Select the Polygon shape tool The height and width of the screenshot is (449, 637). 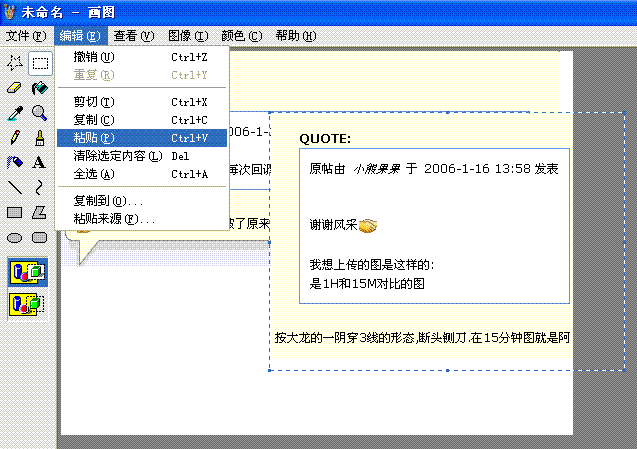tap(40, 213)
